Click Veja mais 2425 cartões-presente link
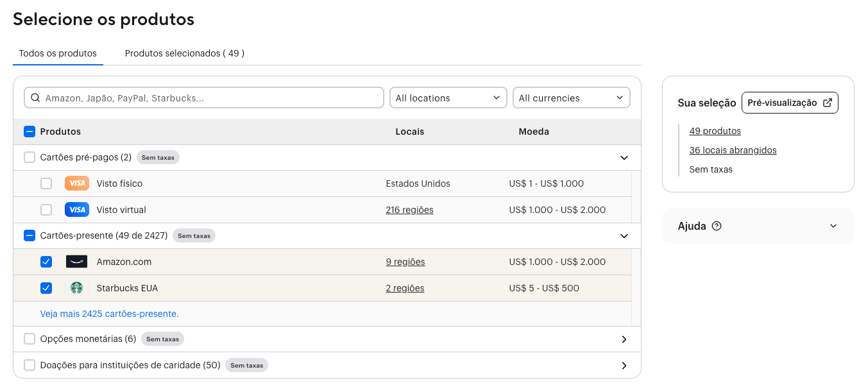 pos(109,314)
